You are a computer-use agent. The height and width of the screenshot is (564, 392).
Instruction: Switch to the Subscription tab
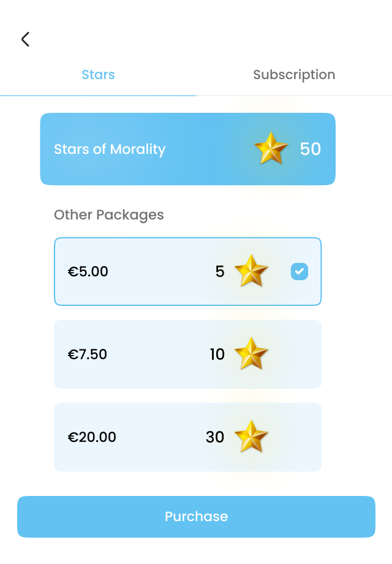(x=294, y=75)
